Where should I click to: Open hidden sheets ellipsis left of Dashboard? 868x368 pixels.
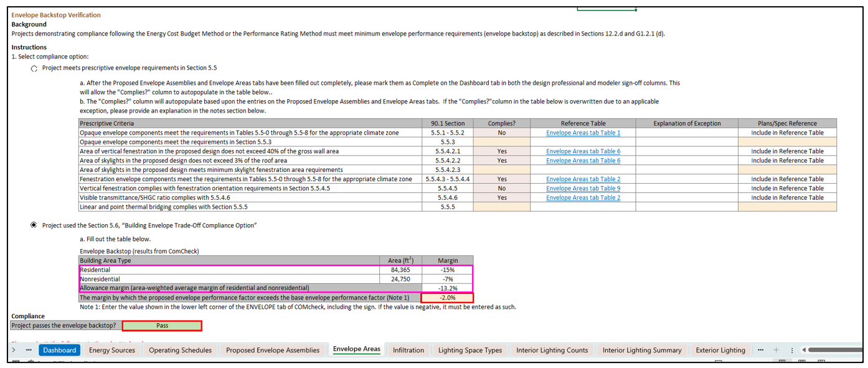tap(29, 350)
